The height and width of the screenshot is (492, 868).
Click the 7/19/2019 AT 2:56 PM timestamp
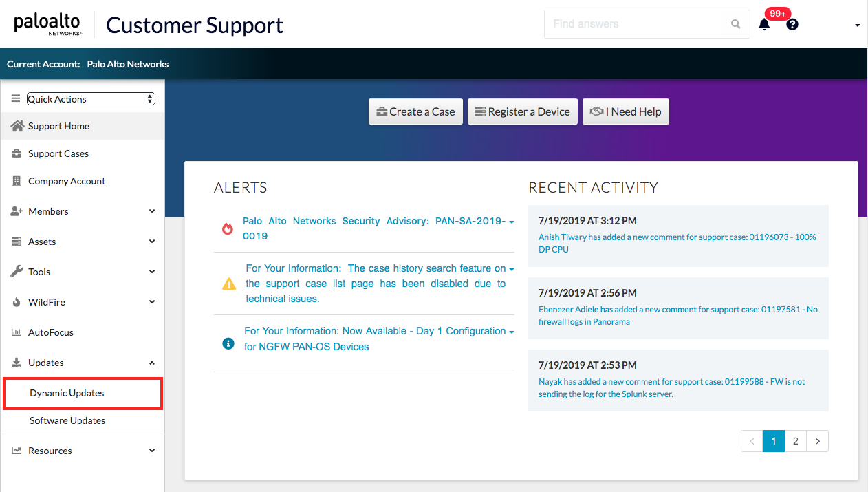(x=587, y=293)
